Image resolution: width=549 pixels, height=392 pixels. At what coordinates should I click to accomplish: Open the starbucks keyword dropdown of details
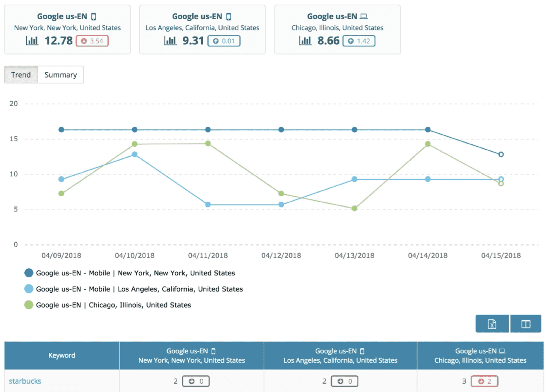click(x=25, y=381)
